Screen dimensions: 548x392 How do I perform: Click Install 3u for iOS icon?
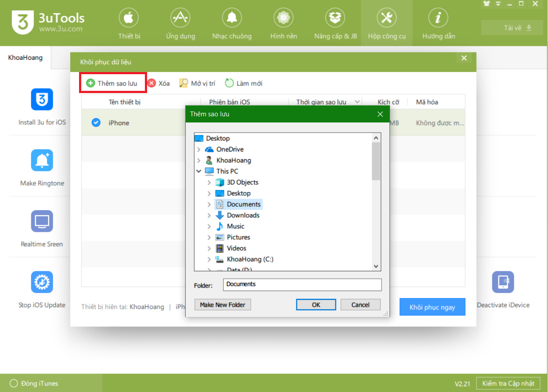pyautogui.click(x=42, y=100)
